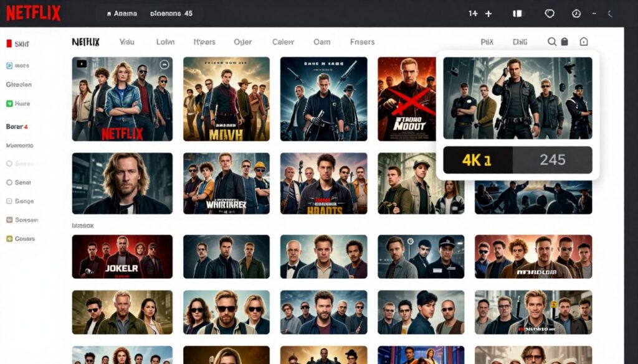Select Gitecien in the sidebar
This screenshot has height=364, width=638.
(x=19, y=85)
